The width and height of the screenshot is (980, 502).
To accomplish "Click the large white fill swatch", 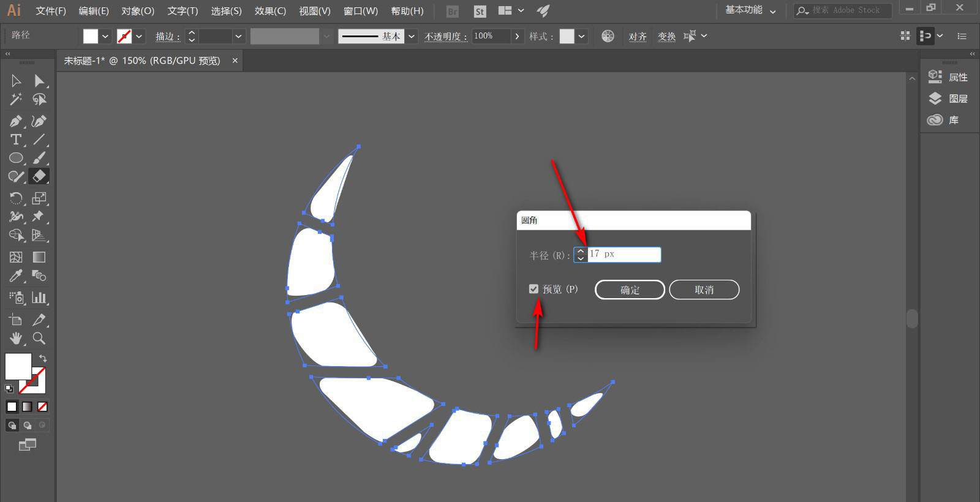I will point(17,366).
